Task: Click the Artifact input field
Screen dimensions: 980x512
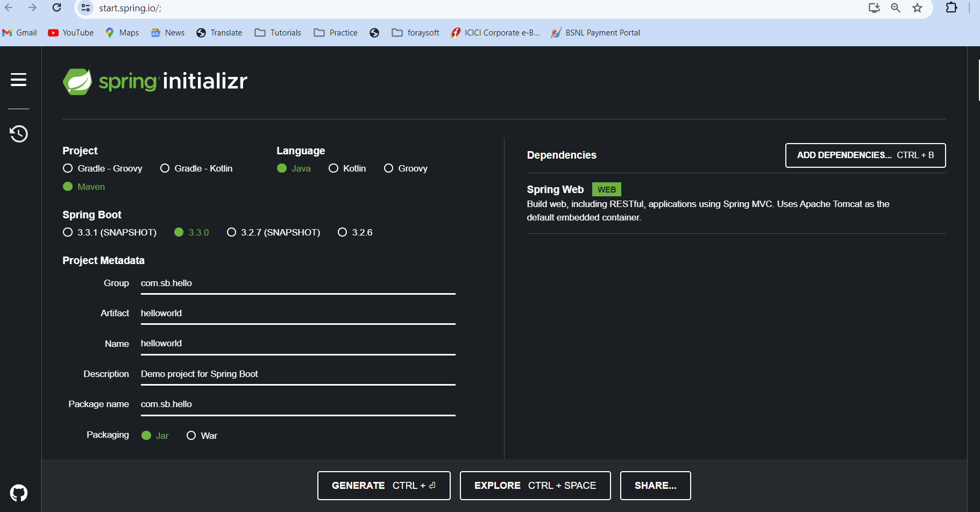Action: 297,313
